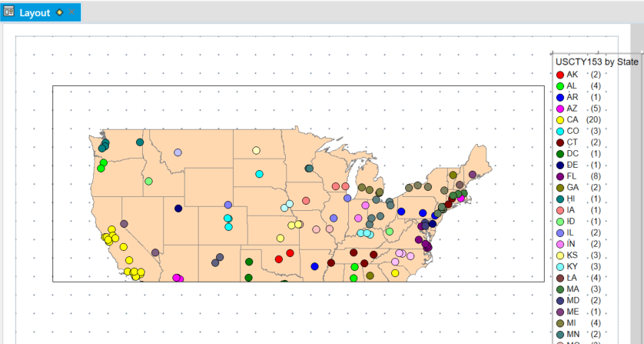
Task: Click the olive GA legend symbol
Action: [560, 188]
